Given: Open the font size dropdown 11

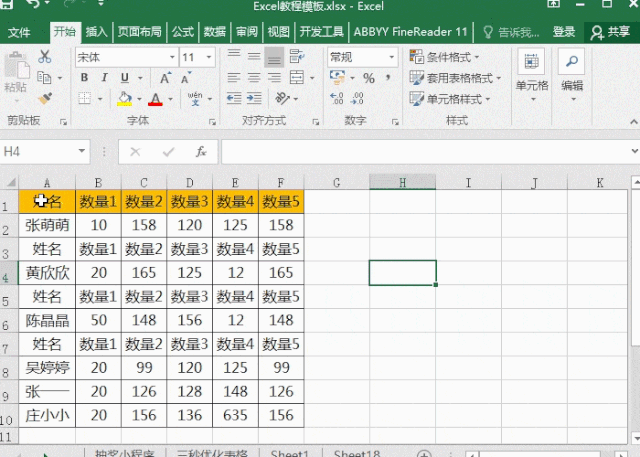Looking at the screenshot, I should coord(209,57).
